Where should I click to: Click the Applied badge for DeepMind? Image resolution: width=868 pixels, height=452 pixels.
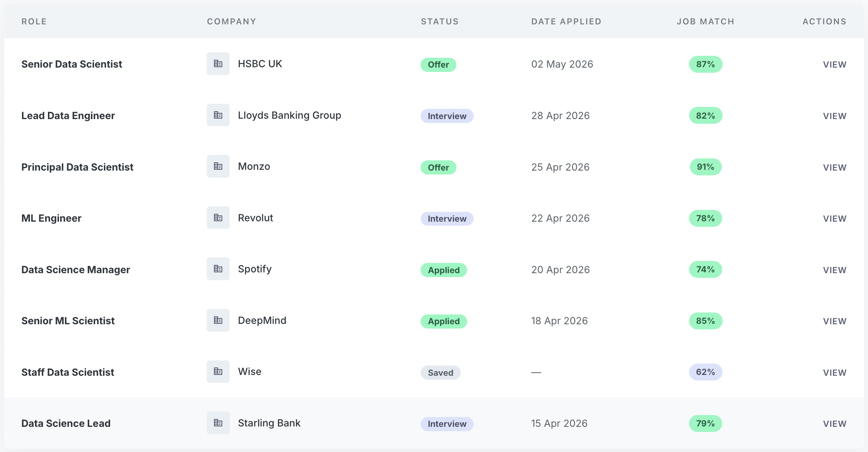pos(444,321)
